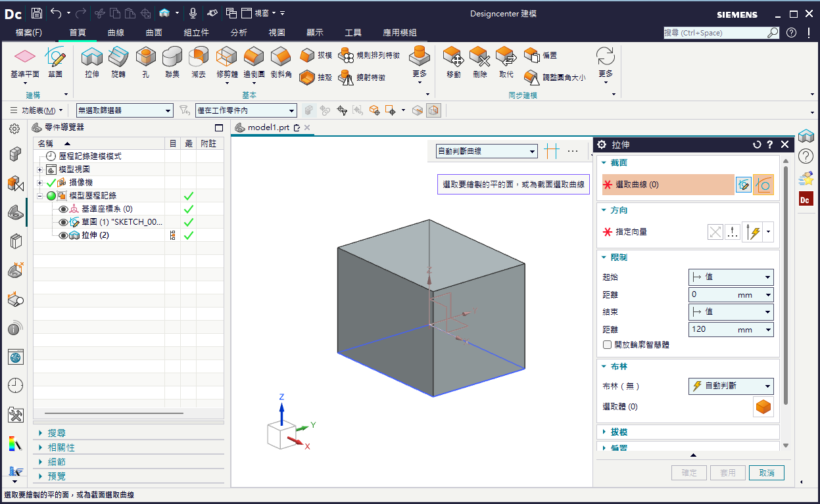820x504 pixels.
Task: Open the 檔案(F) menu
Action: tap(29, 33)
